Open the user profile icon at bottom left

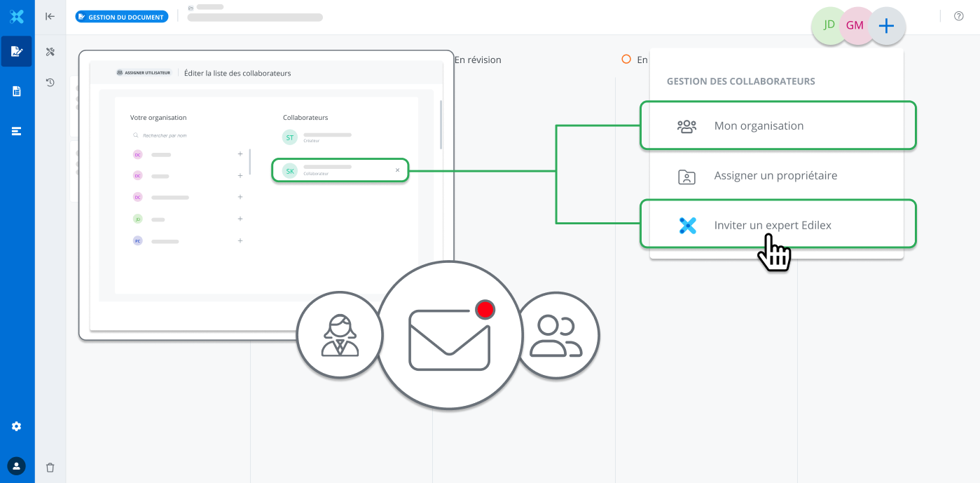click(x=17, y=465)
